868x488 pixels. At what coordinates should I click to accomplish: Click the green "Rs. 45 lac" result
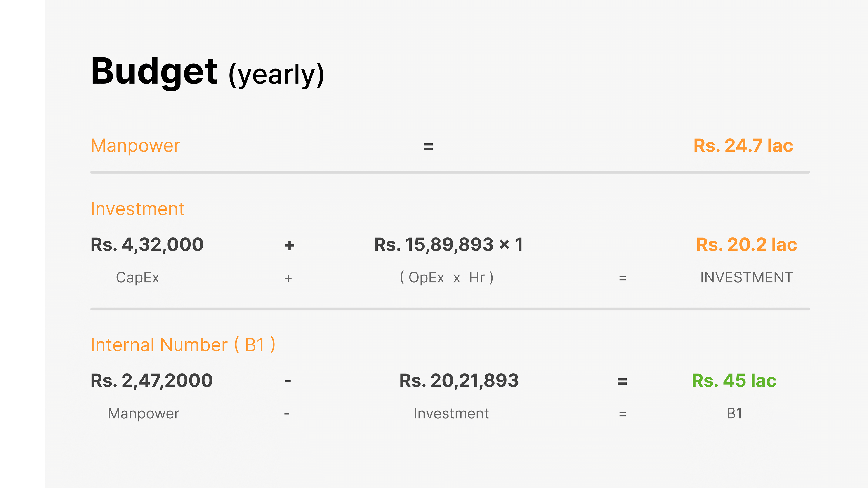click(x=734, y=380)
